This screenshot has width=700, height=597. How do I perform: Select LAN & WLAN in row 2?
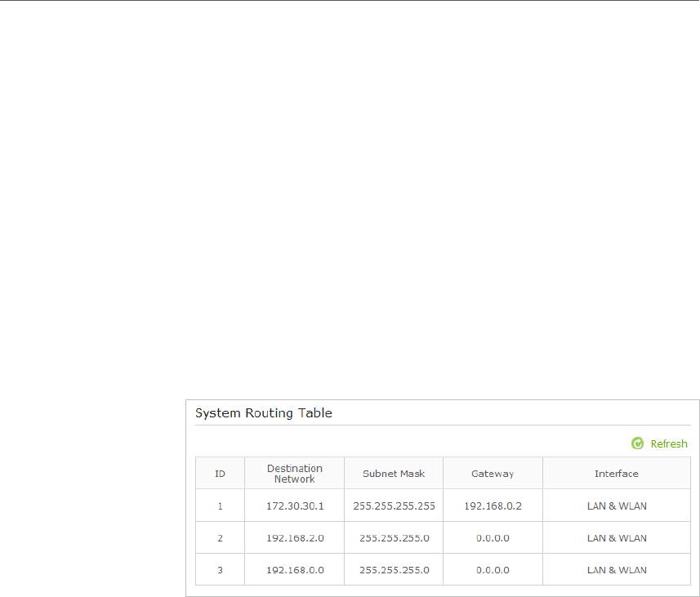pyautogui.click(x=617, y=538)
